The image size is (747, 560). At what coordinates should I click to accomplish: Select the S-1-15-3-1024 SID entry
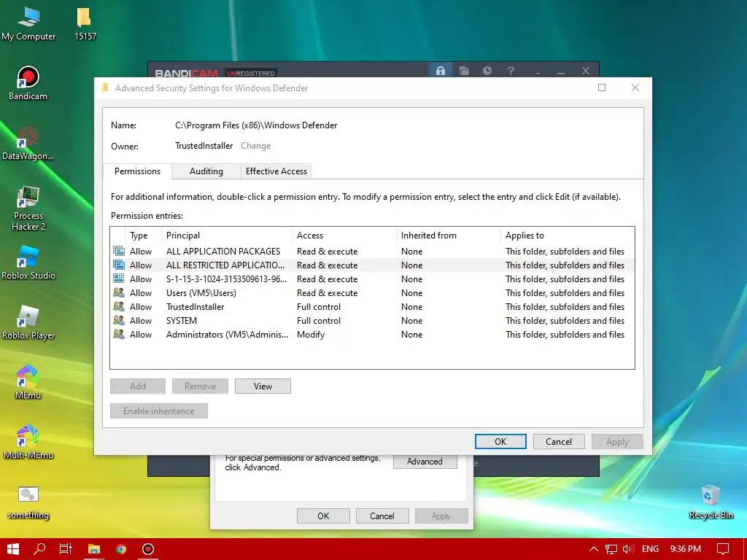(x=373, y=279)
